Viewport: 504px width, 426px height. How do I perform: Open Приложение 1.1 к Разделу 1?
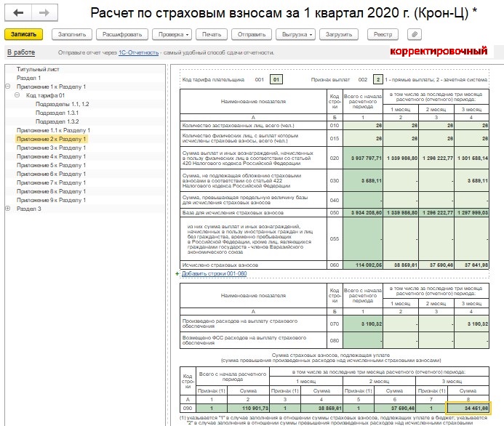[x=53, y=130]
